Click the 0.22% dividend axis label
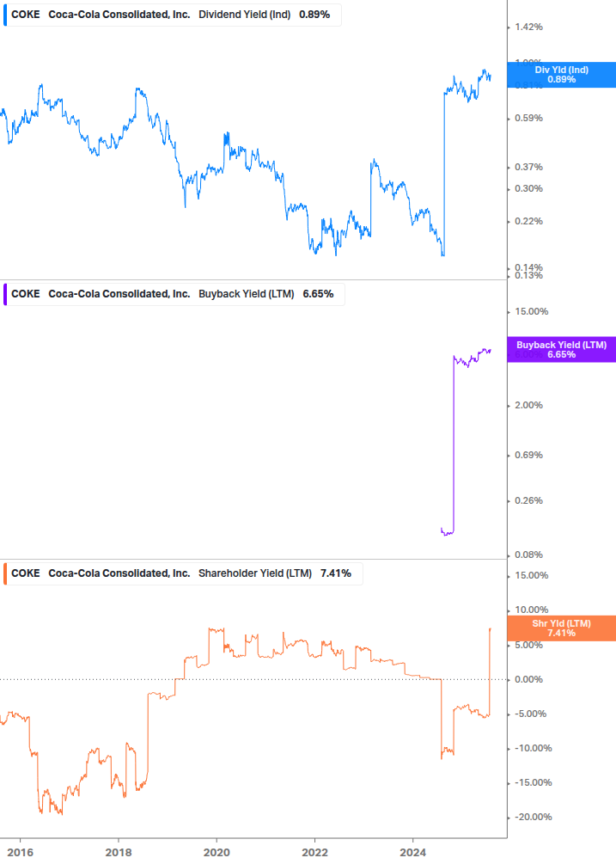Viewport: 616px width, 864px height. click(528, 221)
